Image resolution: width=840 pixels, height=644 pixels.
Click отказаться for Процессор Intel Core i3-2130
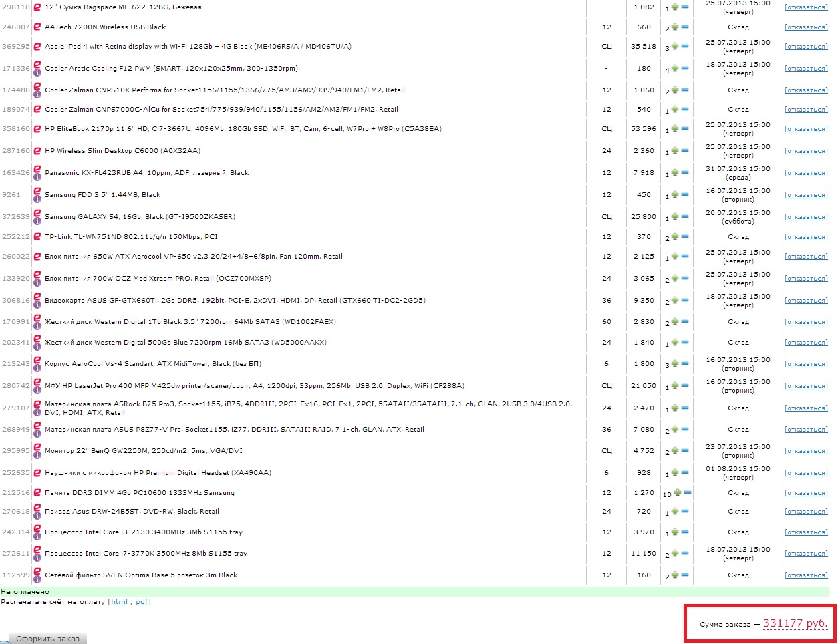point(805,532)
